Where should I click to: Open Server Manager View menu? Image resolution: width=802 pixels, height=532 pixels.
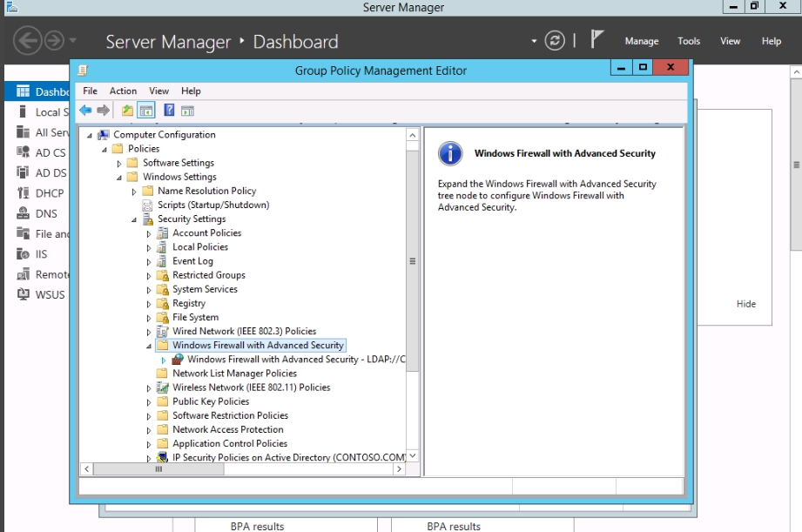pyautogui.click(x=731, y=41)
